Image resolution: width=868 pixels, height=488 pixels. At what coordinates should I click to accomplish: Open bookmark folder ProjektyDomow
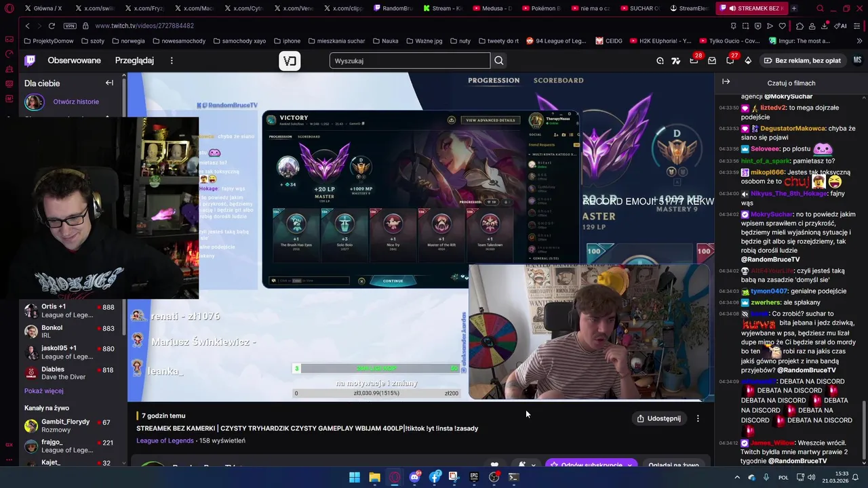tap(48, 41)
